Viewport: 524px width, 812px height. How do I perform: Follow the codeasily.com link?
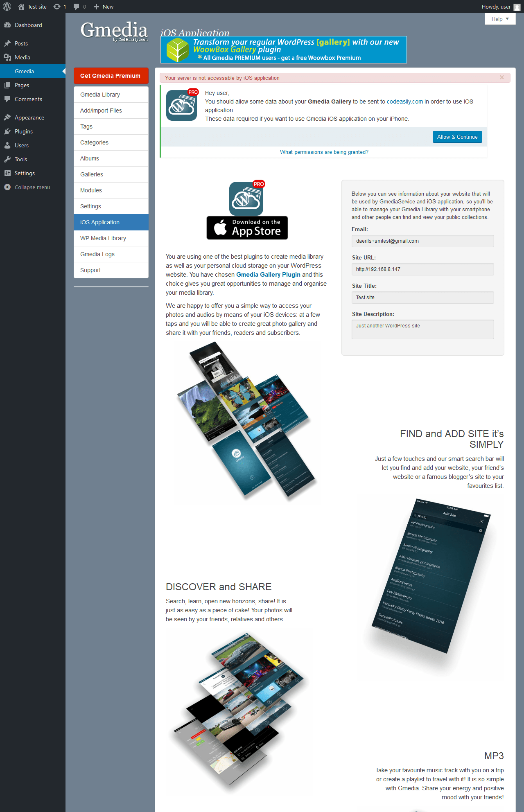[405, 101]
